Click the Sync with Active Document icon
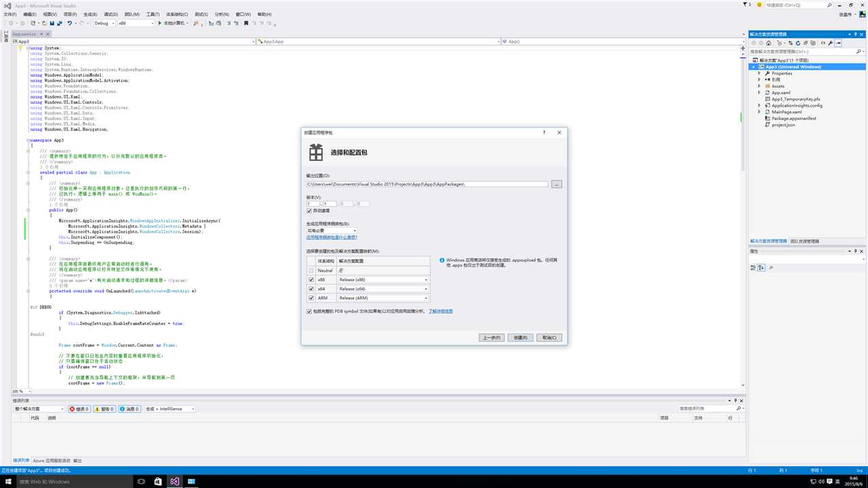 [x=791, y=43]
